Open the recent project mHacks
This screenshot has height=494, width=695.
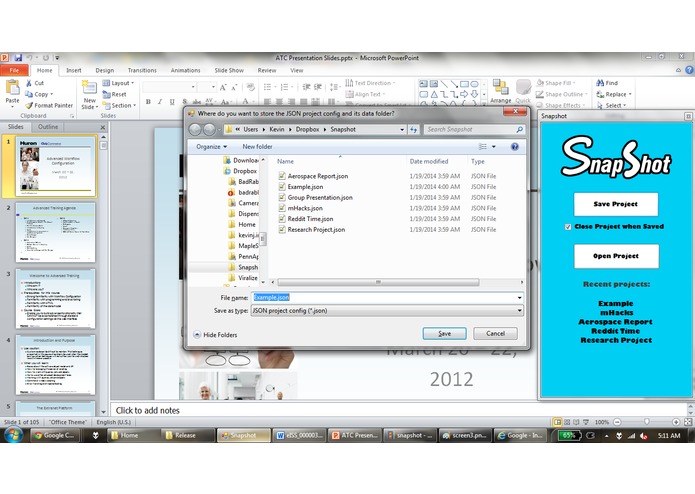click(616, 312)
